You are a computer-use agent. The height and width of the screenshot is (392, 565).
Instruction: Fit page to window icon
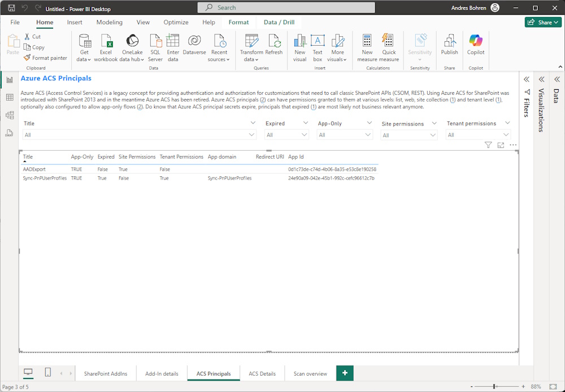[553, 386]
